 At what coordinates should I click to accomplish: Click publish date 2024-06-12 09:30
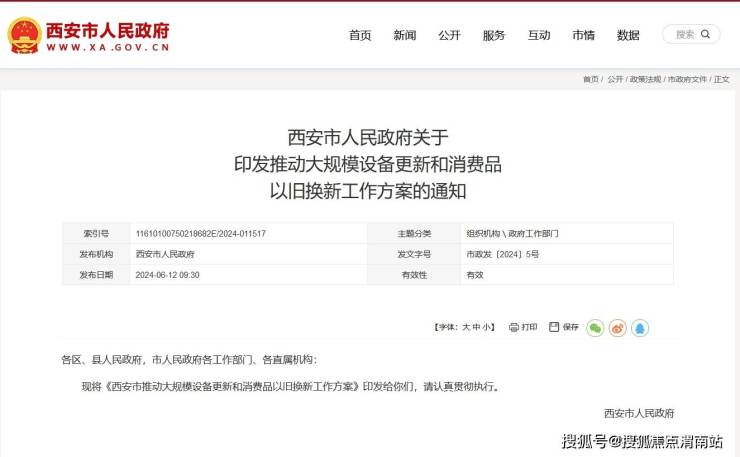[167, 275]
